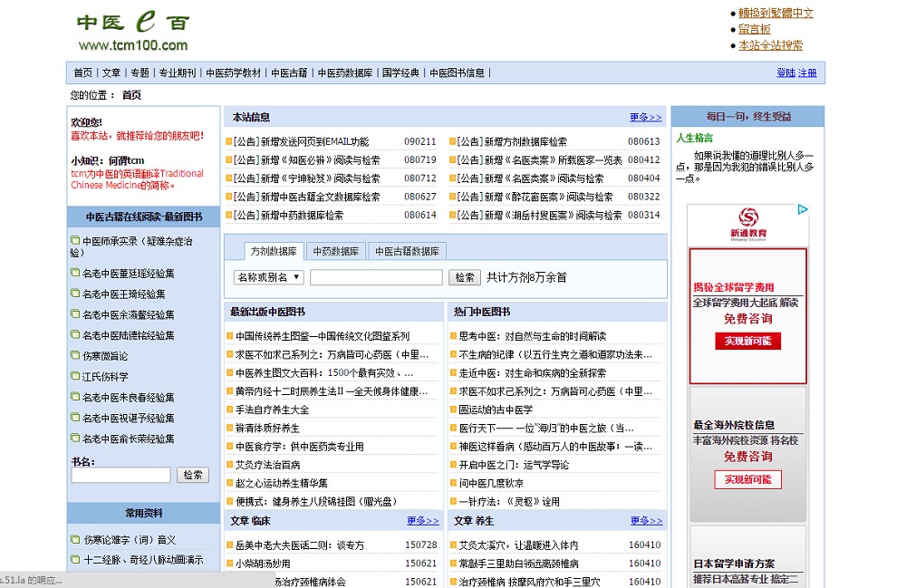The height and width of the screenshot is (588, 906).
Task: Switch to the 中医古籍数据库 tab
Action: coord(407,251)
